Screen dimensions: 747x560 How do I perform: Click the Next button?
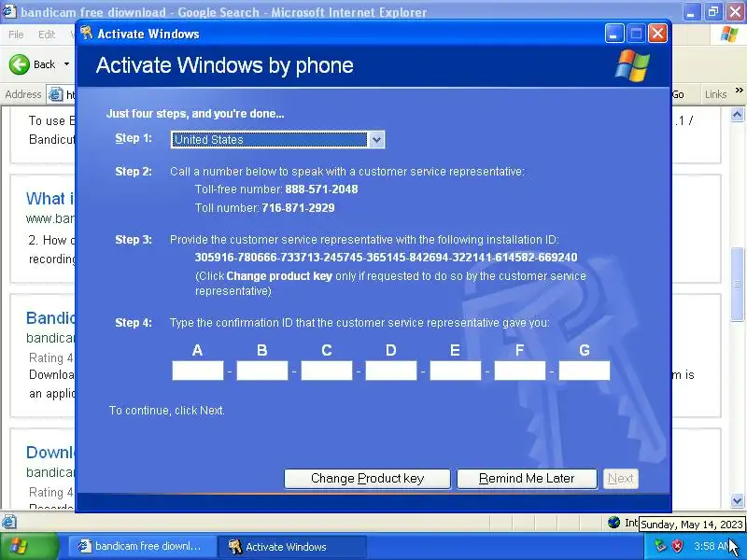coord(621,479)
